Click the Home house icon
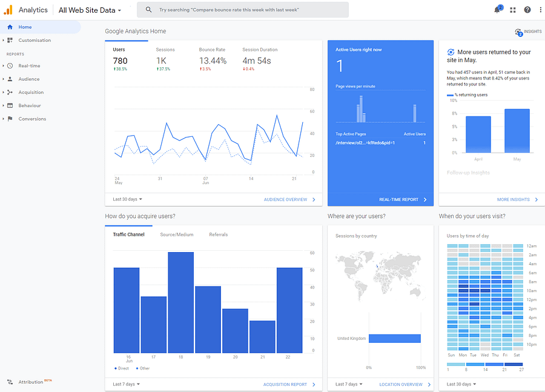The height and width of the screenshot is (392, 545). click(x=10, y=27)
